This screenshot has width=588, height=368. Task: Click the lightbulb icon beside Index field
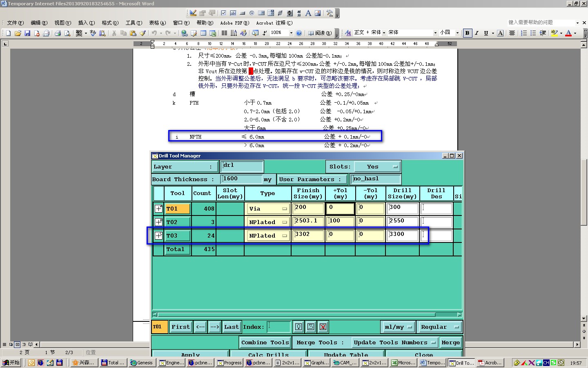(298, 327)
